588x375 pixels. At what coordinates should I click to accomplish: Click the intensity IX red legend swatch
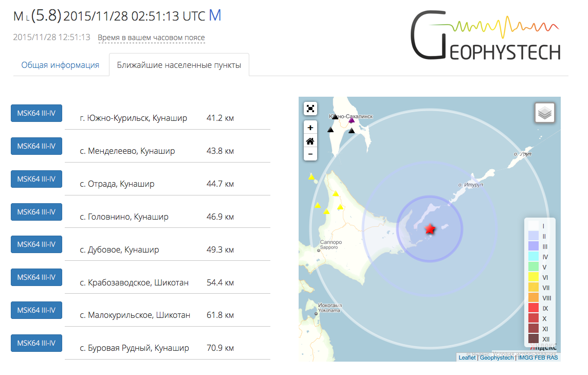coord(533,308)
